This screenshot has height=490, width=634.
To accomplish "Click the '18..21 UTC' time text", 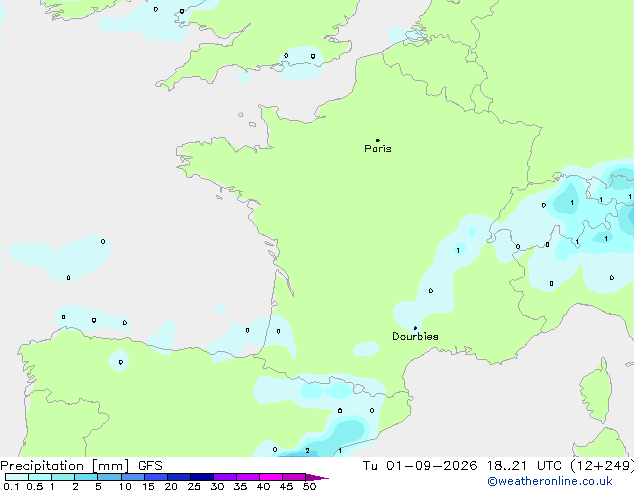I will (524, 466).
